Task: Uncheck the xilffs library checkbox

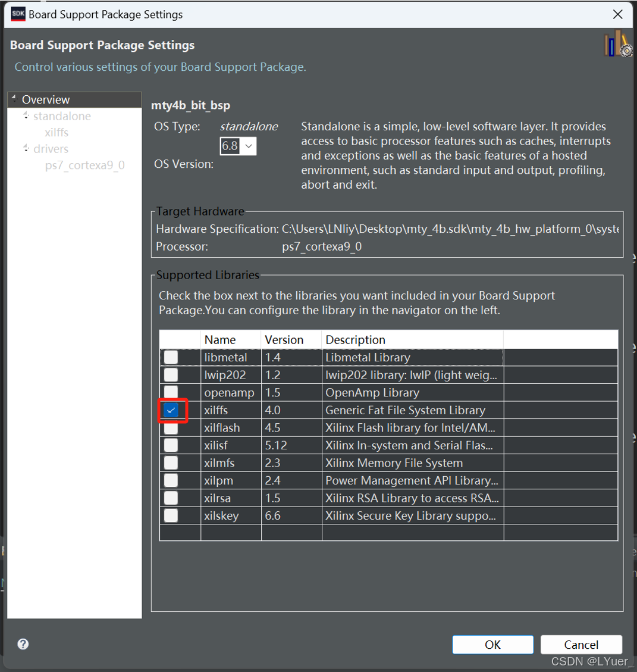Action: click(171, 410)
